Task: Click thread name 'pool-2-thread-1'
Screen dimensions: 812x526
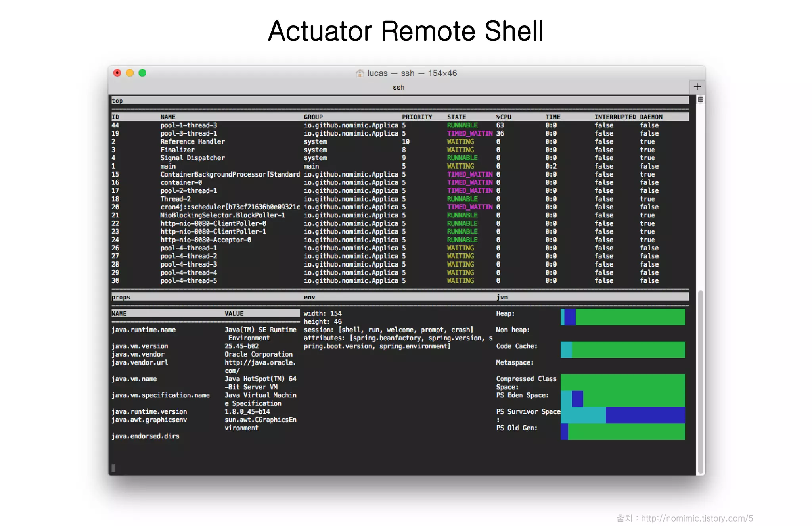Action: 189,191
